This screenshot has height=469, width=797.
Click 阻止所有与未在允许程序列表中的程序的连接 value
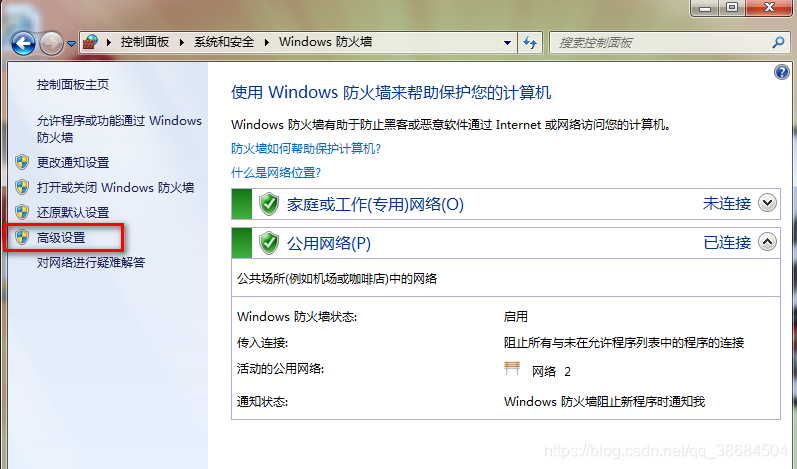coord(624,342)
